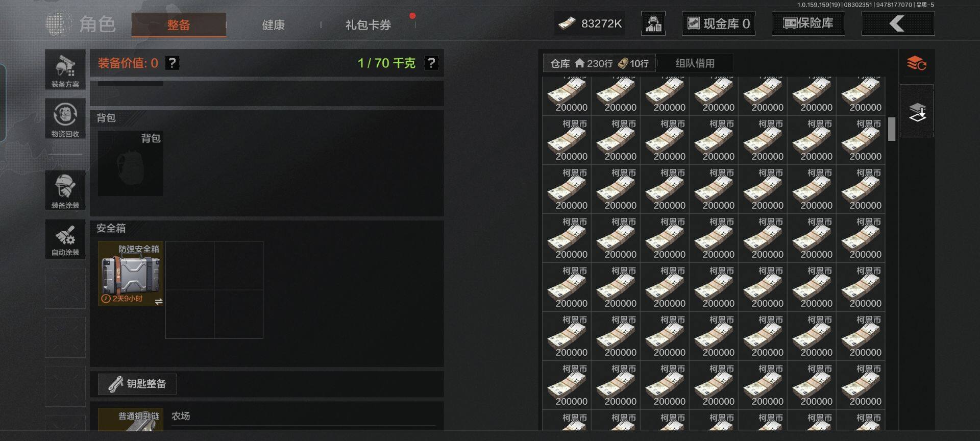Click the 现金库 0 button
The width and height of the screenshot is (980, 441).
(718, 23)
